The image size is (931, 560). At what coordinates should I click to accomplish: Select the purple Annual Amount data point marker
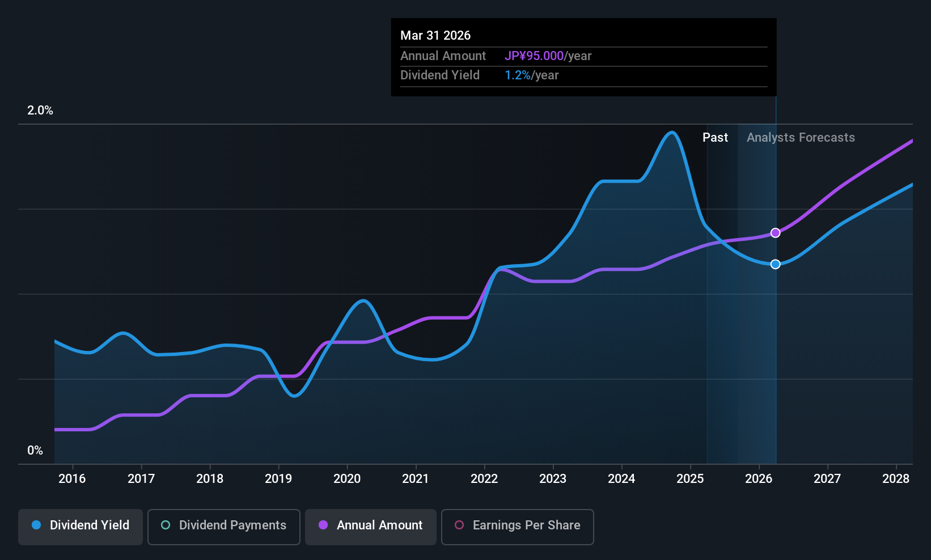(776, 233)
